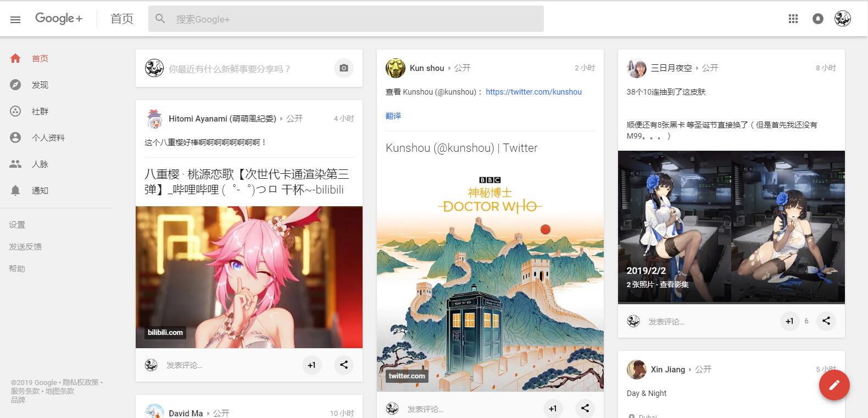868x418 pixels.
Task: Click the David Ma author name
Action: (186, 413)
